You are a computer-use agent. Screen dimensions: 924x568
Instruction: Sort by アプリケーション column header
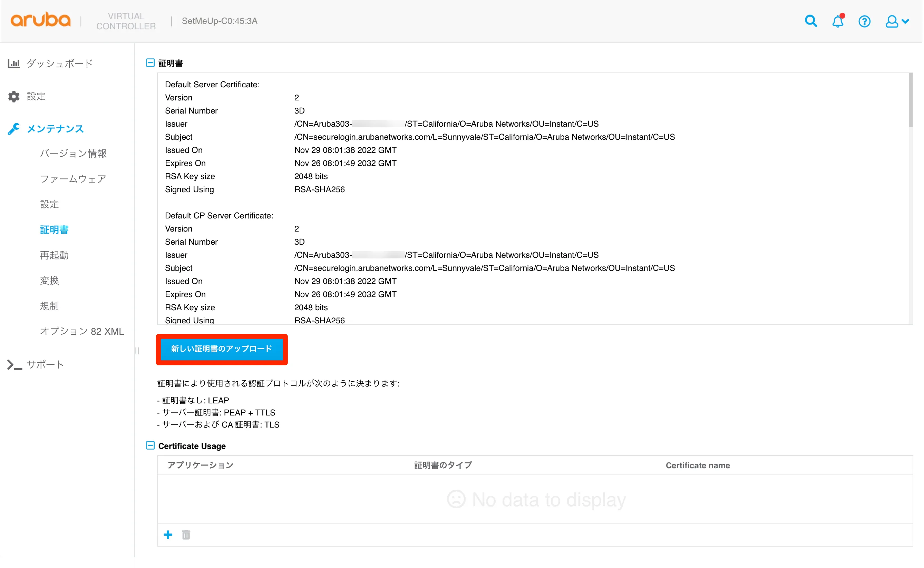point(200,465)
